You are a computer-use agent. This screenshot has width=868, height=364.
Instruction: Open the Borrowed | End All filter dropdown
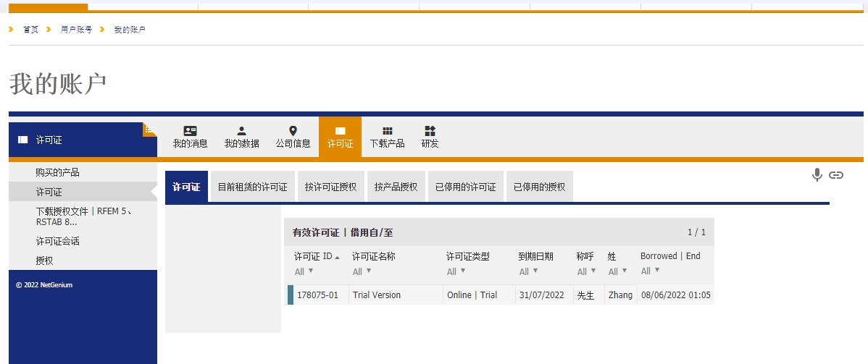651,271
